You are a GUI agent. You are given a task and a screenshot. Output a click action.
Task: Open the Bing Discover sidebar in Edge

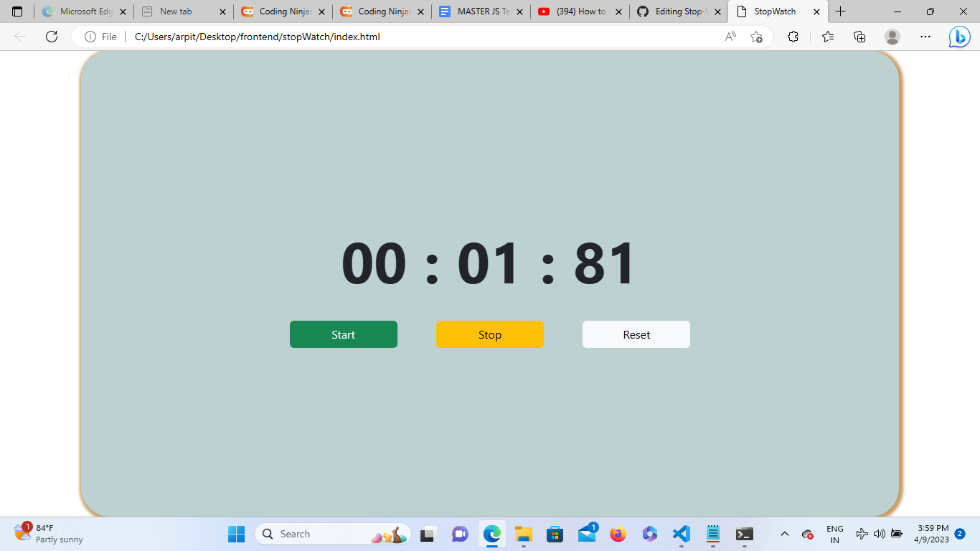(x=960, y=37)
